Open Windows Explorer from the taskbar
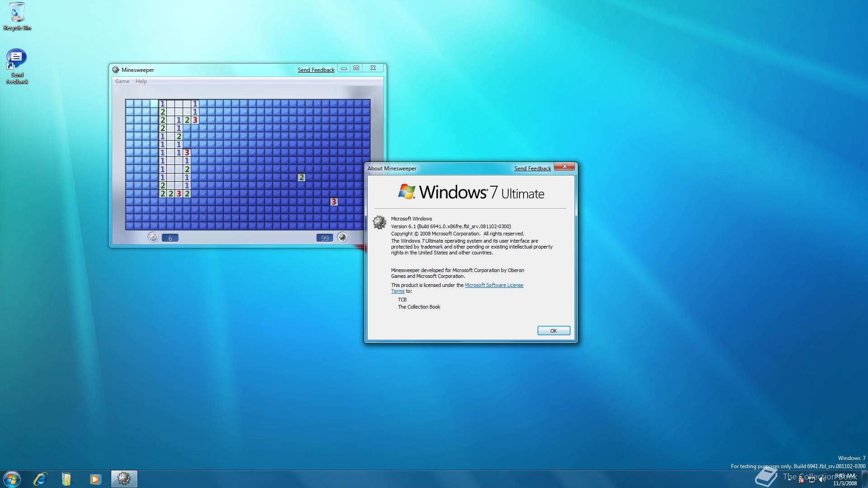This screenshot has height=488, width=868. tap(66, 479)
